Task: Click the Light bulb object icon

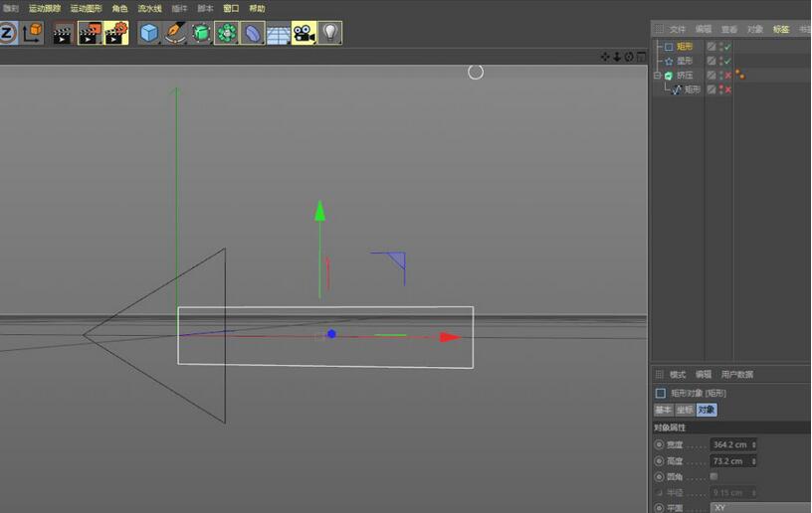Action: (330, 33)
